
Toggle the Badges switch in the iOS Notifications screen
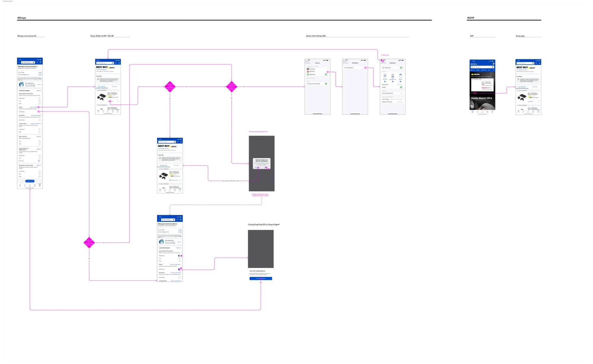tap(401, 87)
